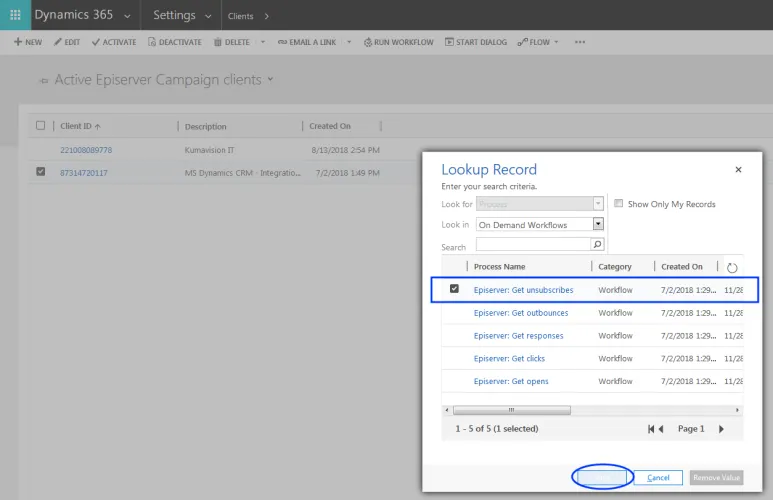Pin the Active Episerver Campaign clients view
The image size is (773, 500).
coord(44,80)
